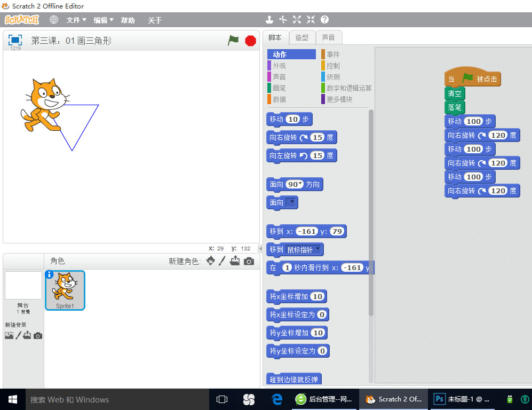The height and width of the screenshot is (410, 532).
Task: Open the empty 面向 block dropdown
Action: pos(291,202)
